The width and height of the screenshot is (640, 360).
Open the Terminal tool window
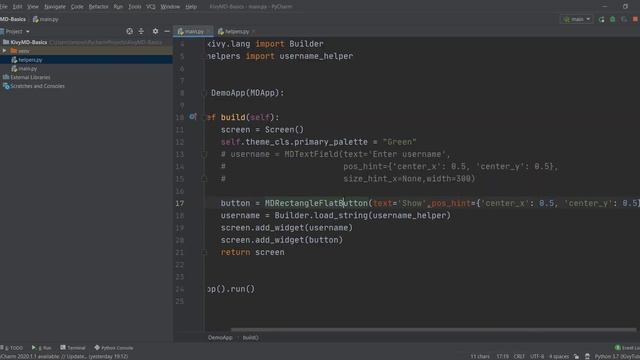[73, 348]
